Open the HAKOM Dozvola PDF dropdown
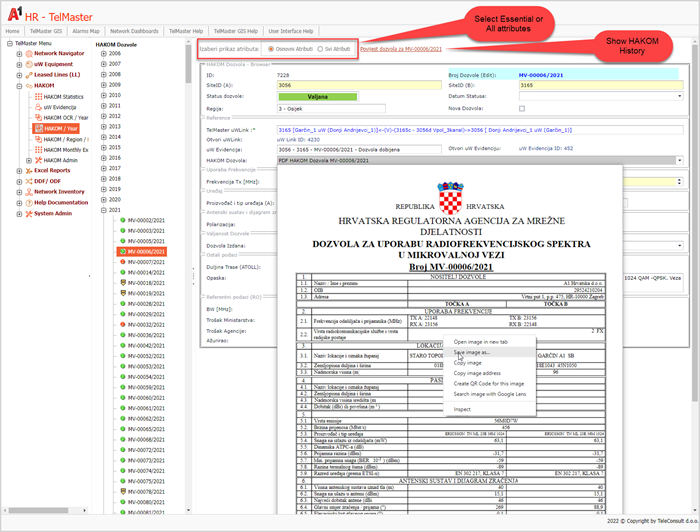Image resolution: width=700 pixels, height=532 pixels. (x=679, y=160)
